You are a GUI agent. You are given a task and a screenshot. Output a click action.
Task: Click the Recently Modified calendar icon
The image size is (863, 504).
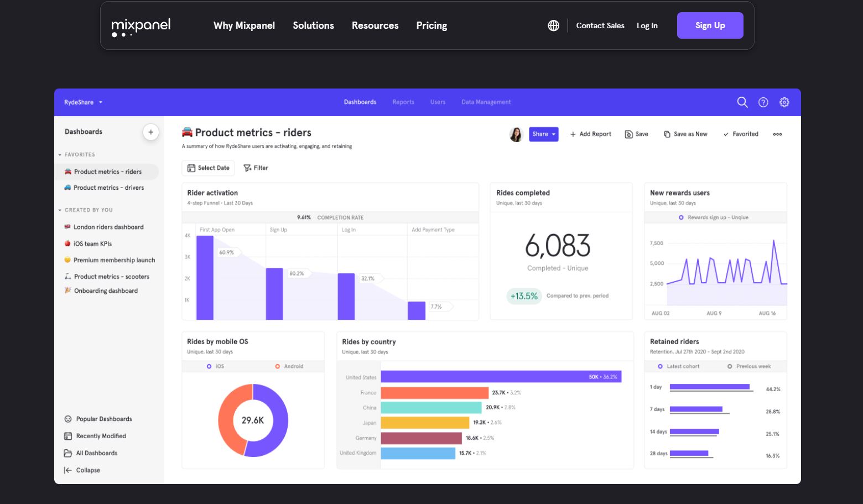click(68, 437)
